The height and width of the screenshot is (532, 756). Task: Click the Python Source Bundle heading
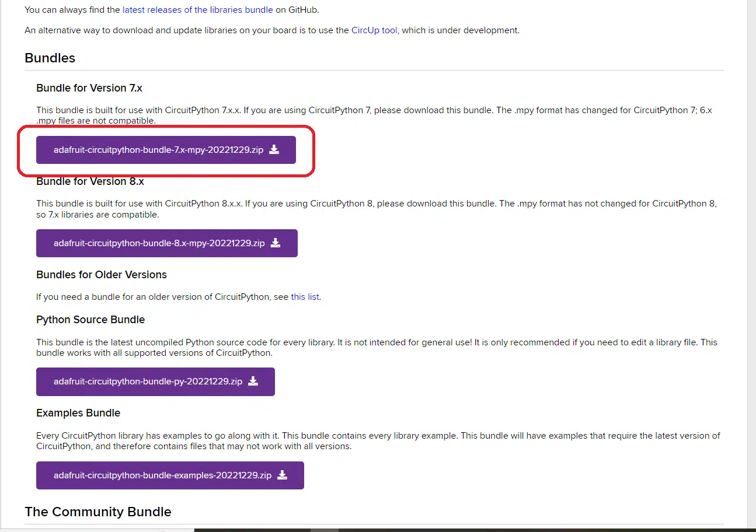point(90,320)
